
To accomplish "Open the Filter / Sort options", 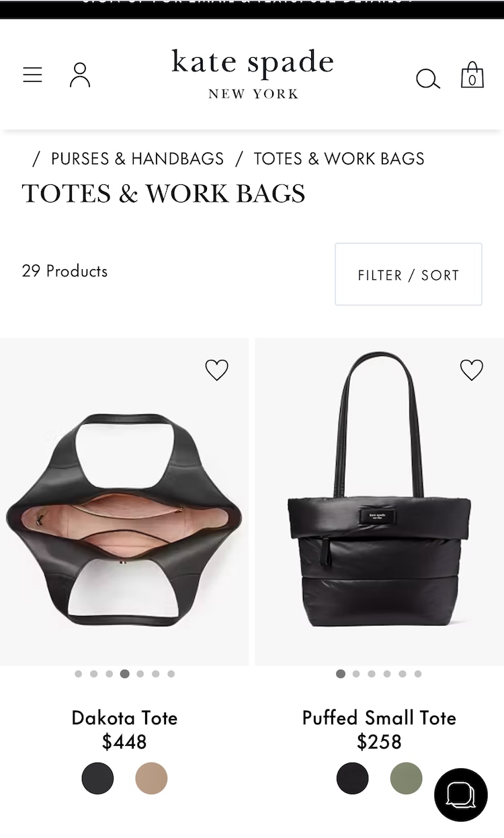I will (x=409, y=274).
